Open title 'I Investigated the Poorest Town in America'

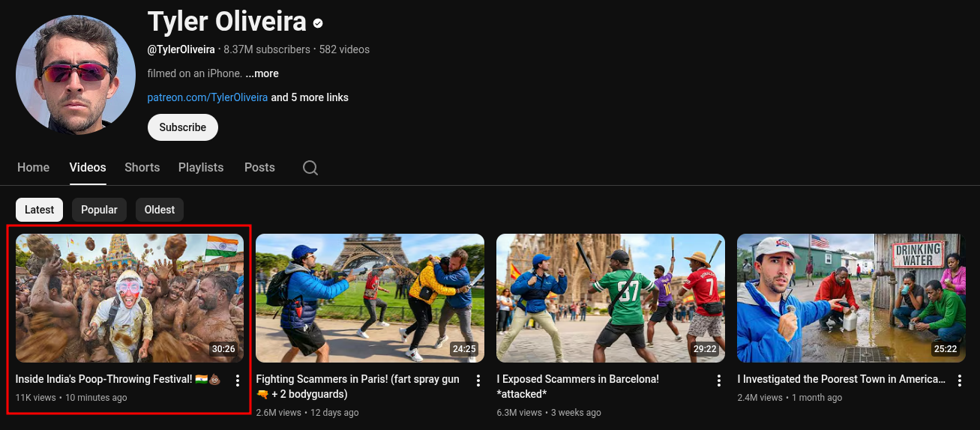point(842,379)
